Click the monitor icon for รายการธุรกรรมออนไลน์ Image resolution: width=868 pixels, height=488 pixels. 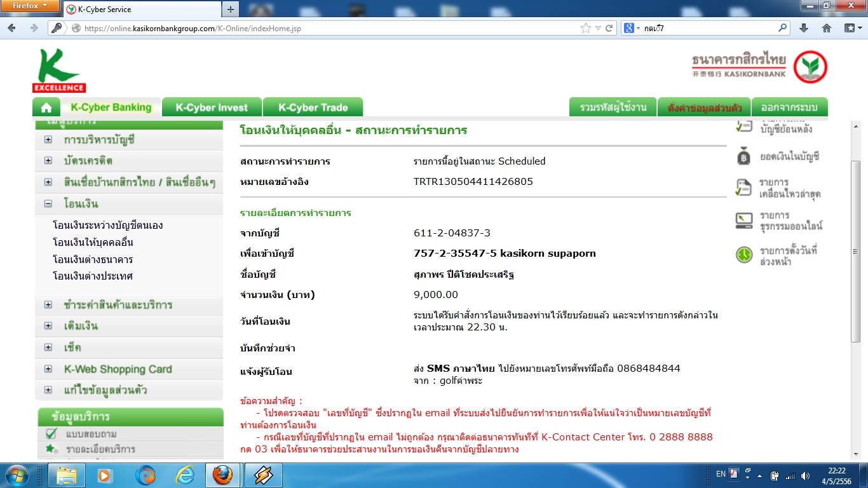744,220
